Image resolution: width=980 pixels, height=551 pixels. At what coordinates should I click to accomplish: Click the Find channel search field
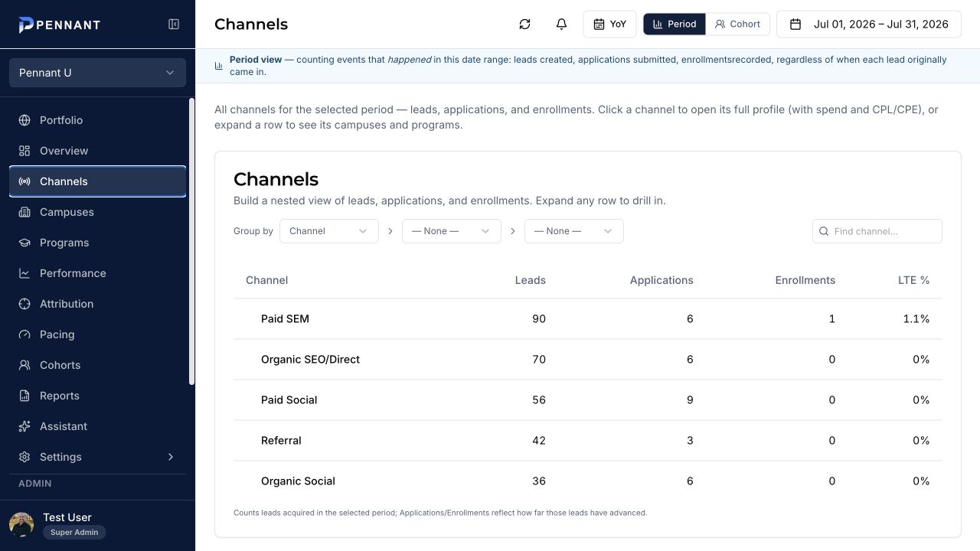[x=877, y=231]
